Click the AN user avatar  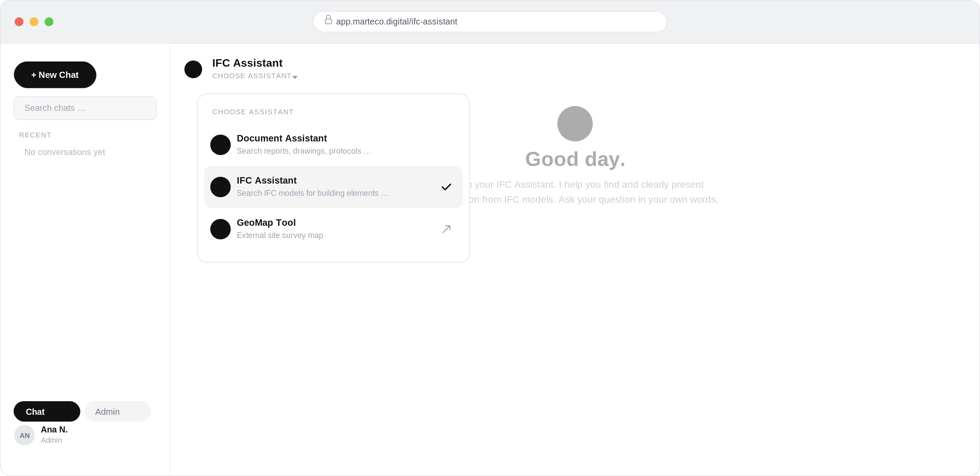[24, 435]
